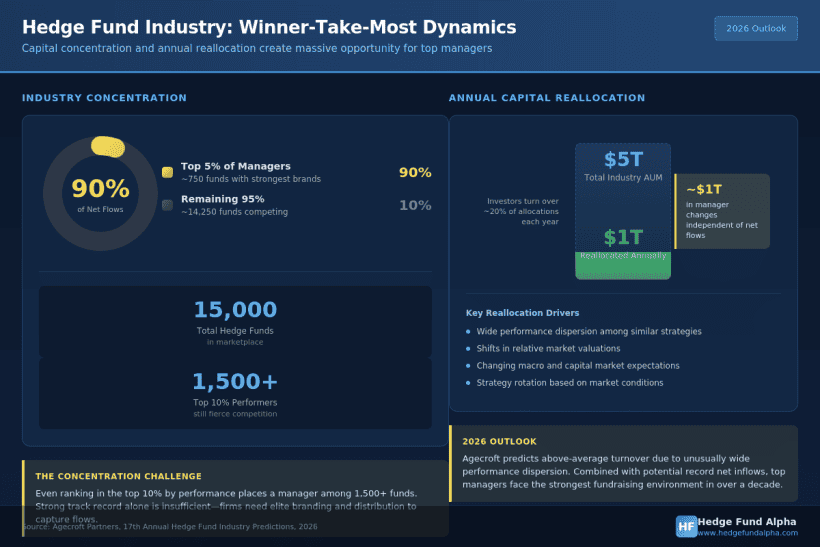820x547 pixels.
Task: Click the bullet icon beside strategy rotation
Action: pos(468,383)
